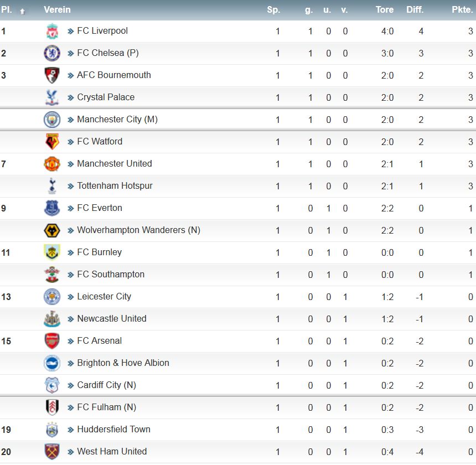The height and width of the screenshot is (465, 476).
Task: Click the FC Watford crest
Action: [x=52, y=142]
